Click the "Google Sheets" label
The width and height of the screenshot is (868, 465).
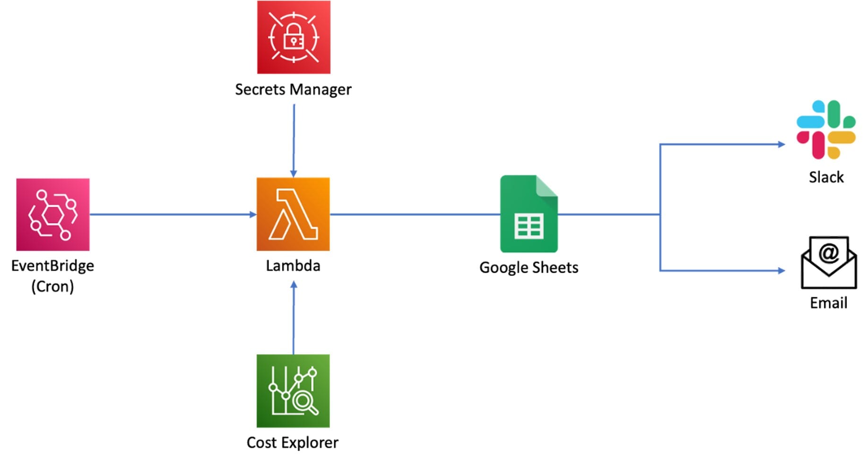(529, 267)
